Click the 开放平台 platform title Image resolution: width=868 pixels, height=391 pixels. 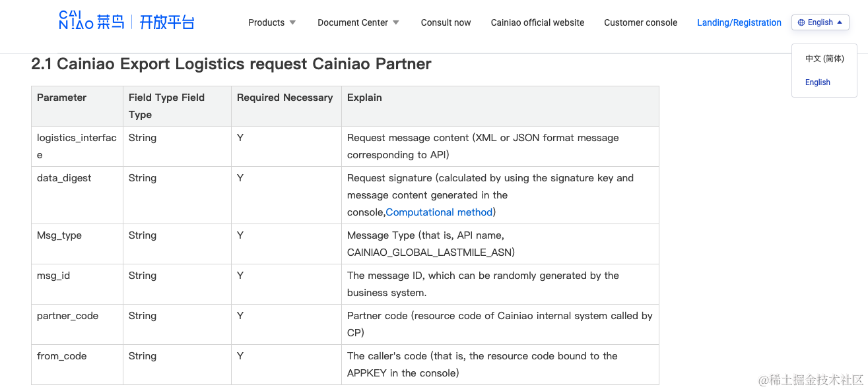click(167, 22)
